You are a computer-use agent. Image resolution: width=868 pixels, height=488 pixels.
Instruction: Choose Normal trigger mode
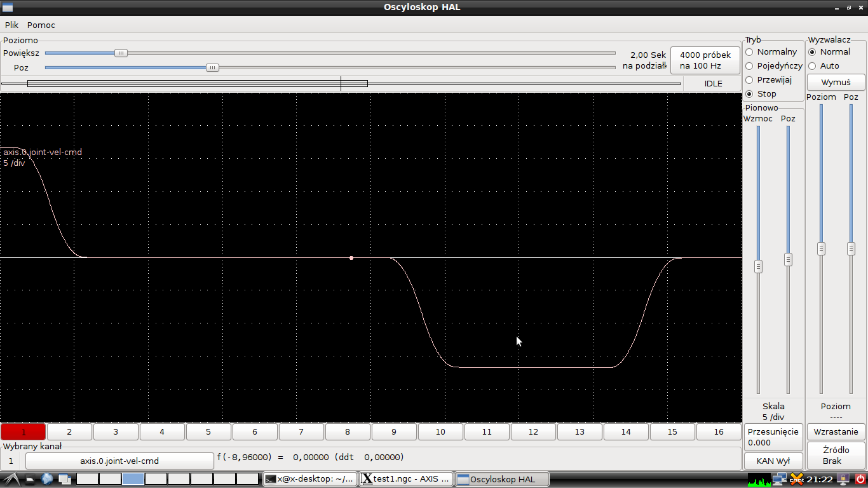[829, 51]
